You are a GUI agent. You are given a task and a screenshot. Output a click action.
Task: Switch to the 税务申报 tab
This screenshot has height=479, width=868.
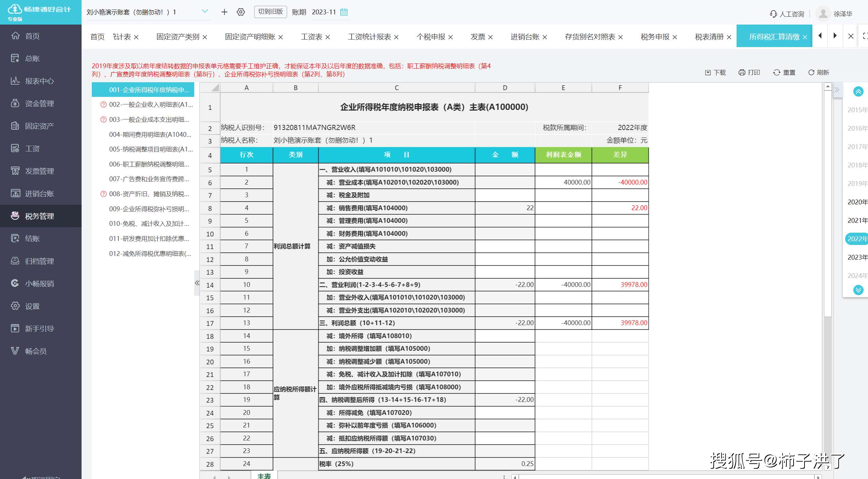(655, 37)
